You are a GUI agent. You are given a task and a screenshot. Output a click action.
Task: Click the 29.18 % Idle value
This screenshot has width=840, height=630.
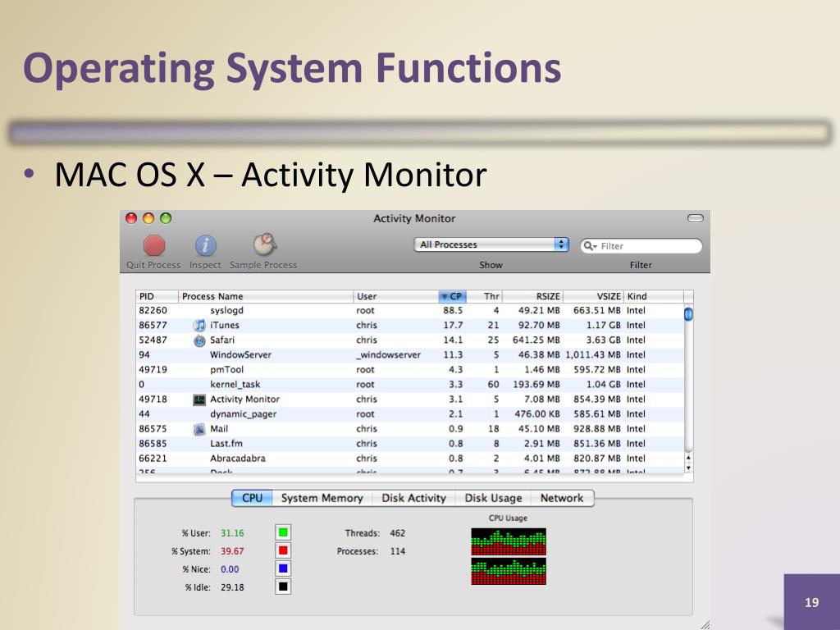coord(232,587)
